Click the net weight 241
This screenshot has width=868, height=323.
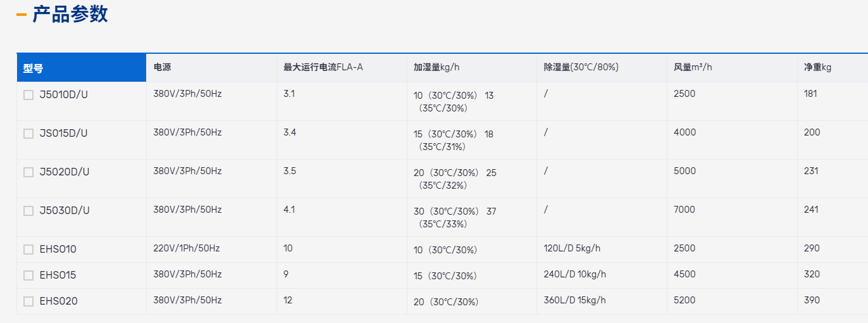[x=811, y=210]
